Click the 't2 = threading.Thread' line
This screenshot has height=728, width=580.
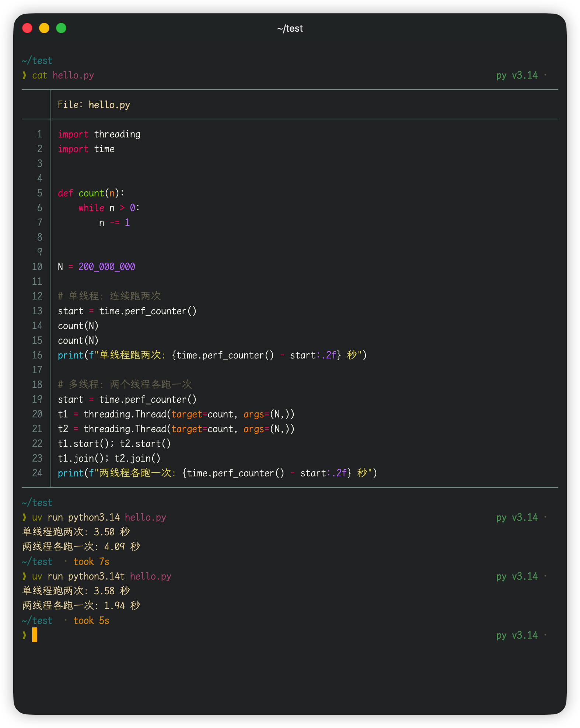click(176, 429)
